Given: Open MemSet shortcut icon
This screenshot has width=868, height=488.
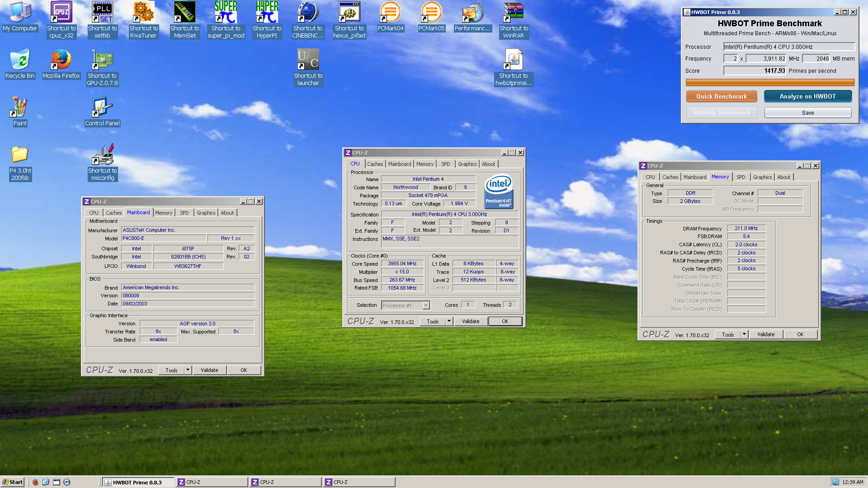Looking at the screenshot, I should (184, 20).
